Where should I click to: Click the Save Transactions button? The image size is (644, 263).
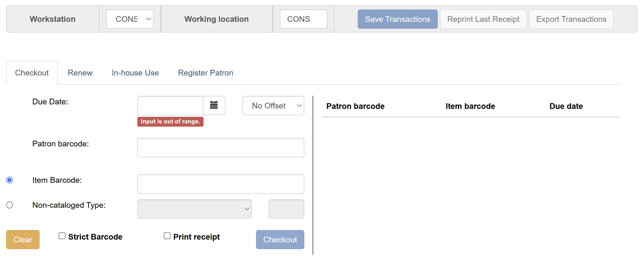point(397,19)
